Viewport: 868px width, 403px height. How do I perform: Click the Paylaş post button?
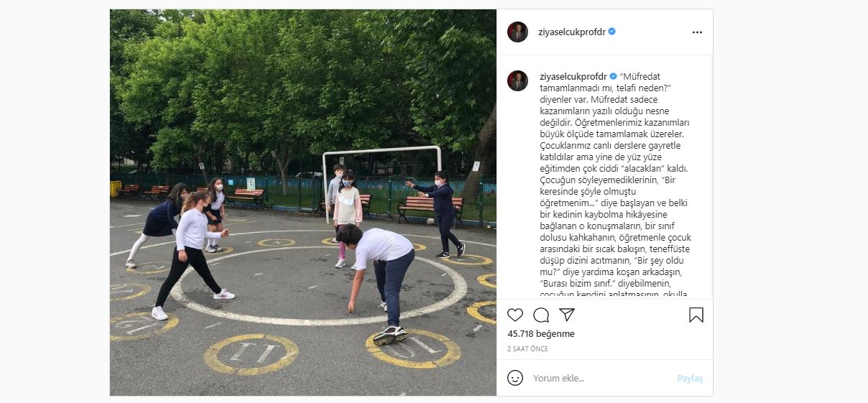tap(690, 379)
